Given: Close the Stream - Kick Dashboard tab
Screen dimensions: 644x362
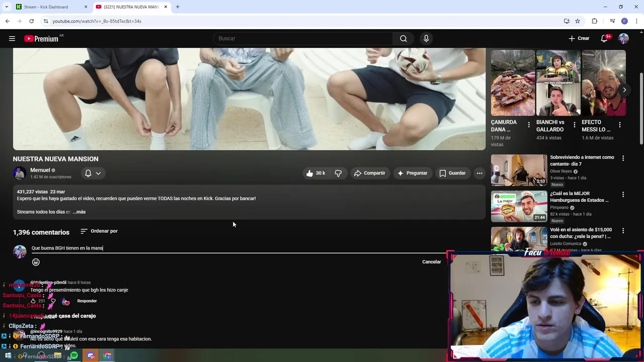Looking at the screenshot, I should (x=86, y=7).
